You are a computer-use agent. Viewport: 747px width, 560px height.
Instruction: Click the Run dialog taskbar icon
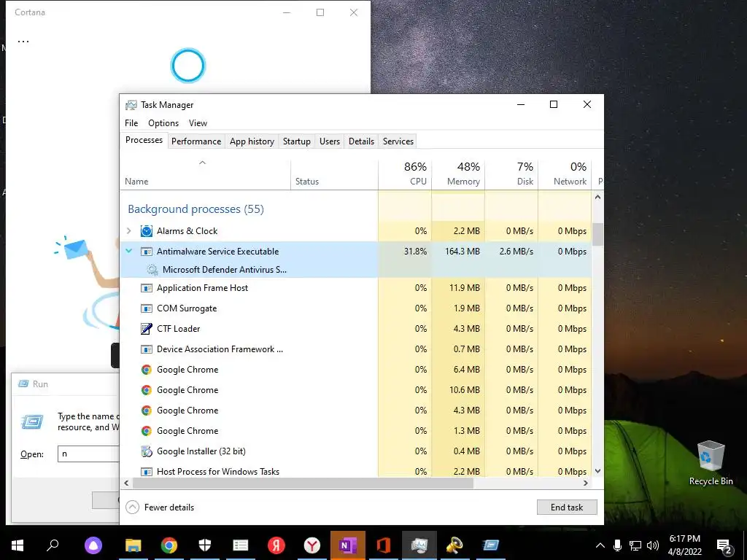tap(491, 545)
